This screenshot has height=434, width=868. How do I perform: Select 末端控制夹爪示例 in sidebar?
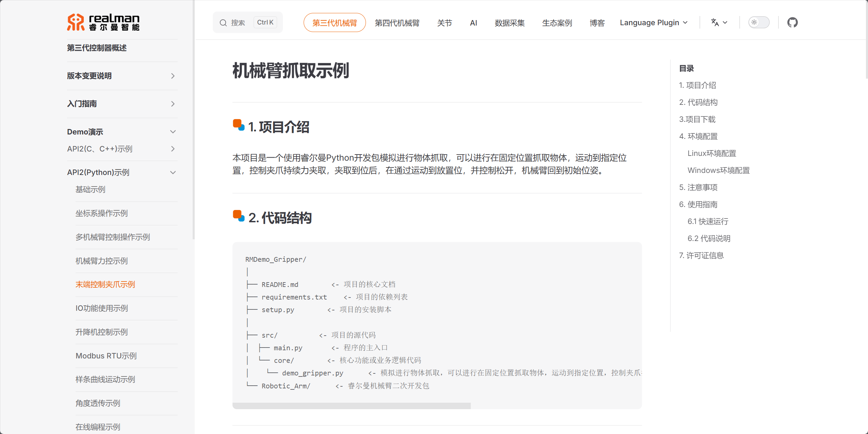coord(105,284)
